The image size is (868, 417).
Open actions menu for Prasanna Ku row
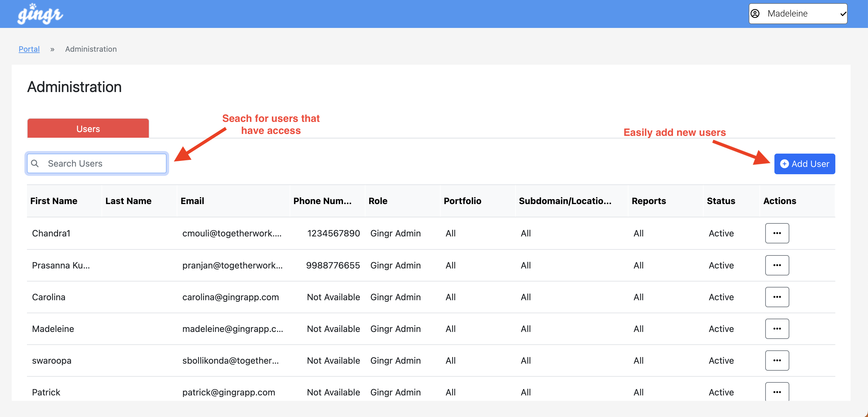click(777, 265)
